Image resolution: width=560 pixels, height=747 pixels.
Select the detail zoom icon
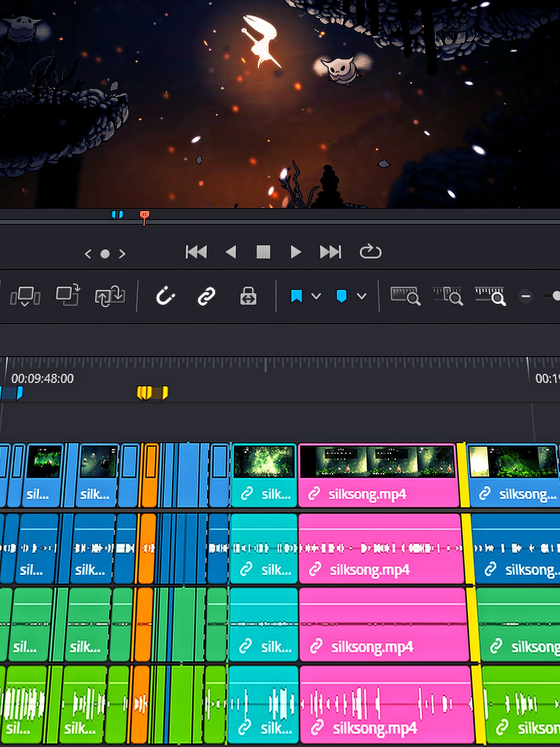click(448, 296)
